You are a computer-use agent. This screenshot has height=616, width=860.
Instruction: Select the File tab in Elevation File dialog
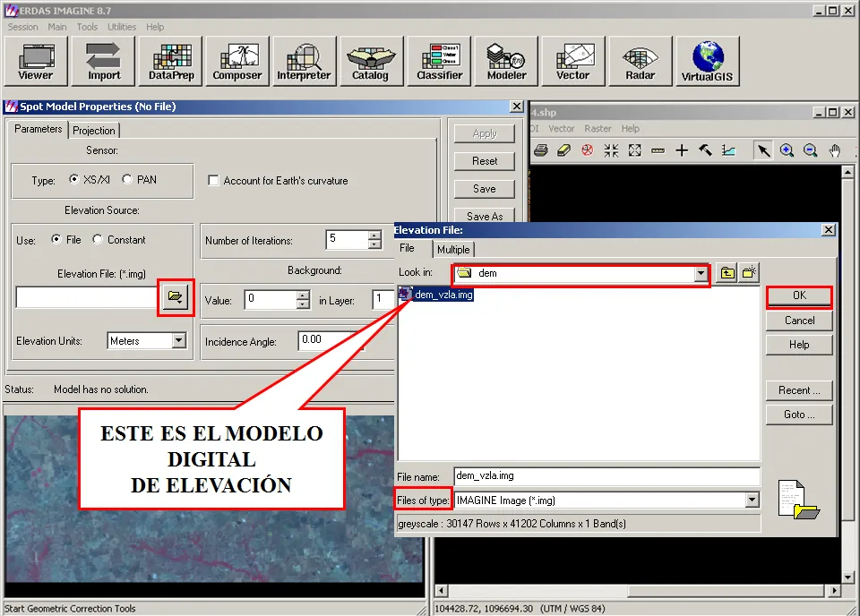click(407, 248)
